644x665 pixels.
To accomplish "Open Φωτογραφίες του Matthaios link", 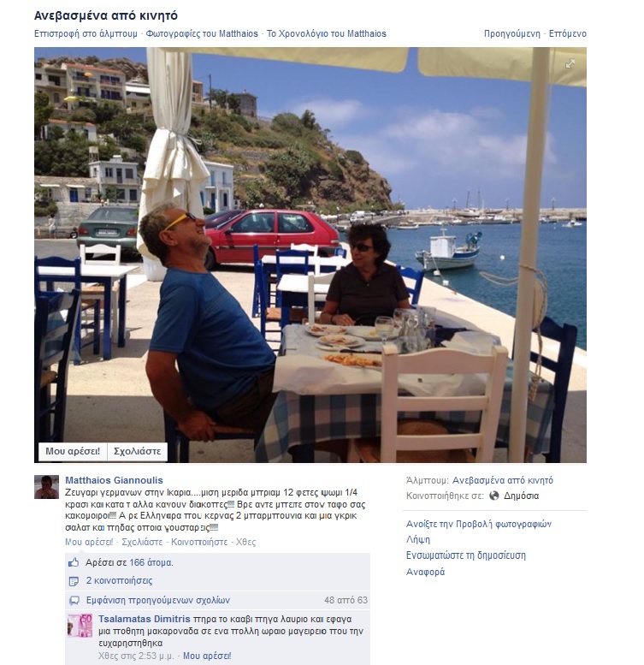I will click(202, 33).
